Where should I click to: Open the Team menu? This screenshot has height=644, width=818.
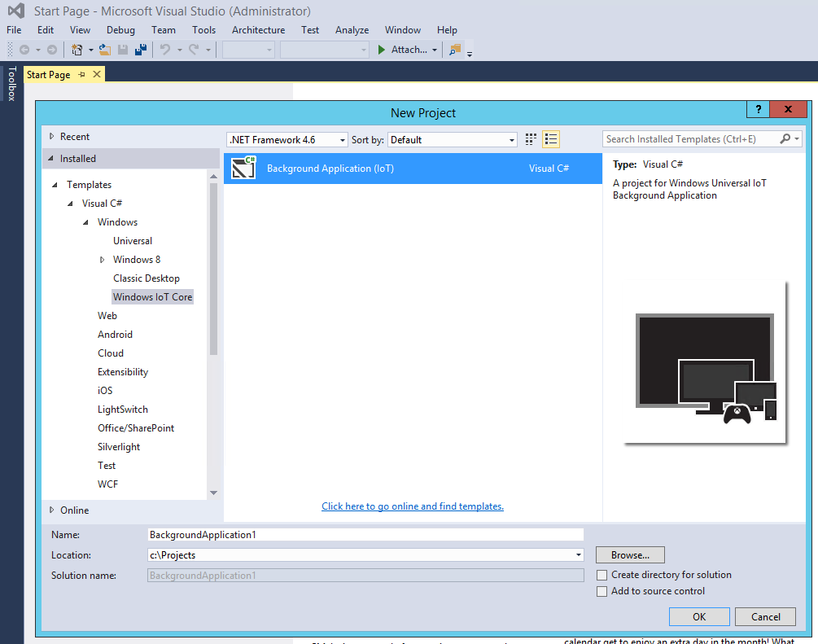(x=164, y=30)
